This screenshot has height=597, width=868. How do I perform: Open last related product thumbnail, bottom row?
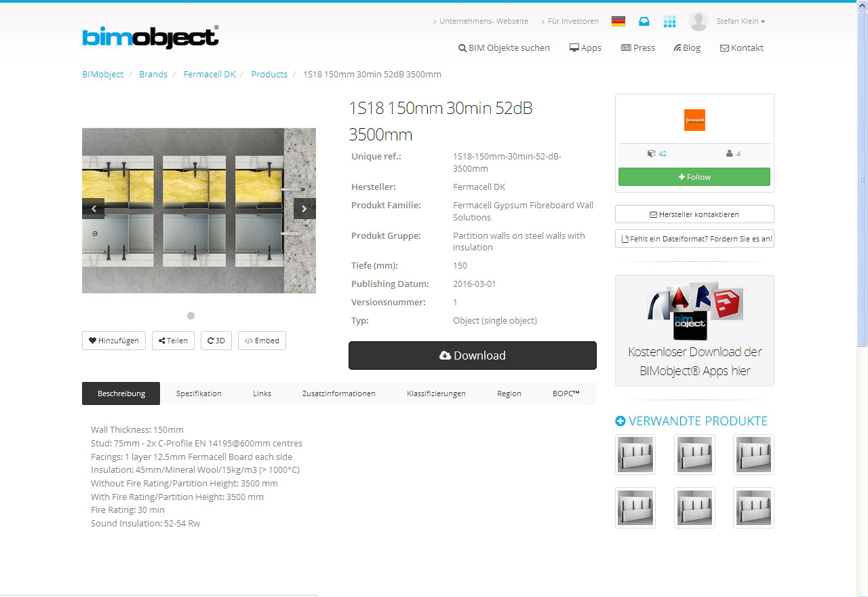pyautogui.click(x=753, y=507)
